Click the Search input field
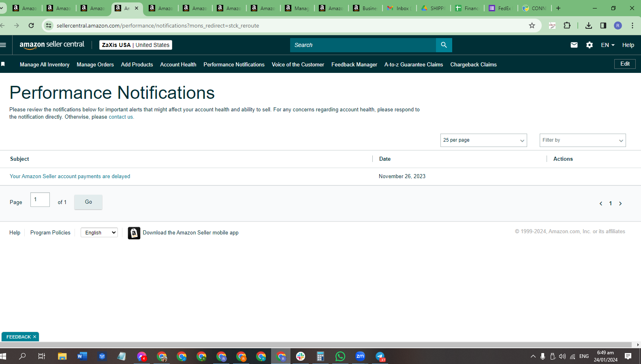Image resolution: width=641 pixels, height=364 pixels. coord(363,45)
